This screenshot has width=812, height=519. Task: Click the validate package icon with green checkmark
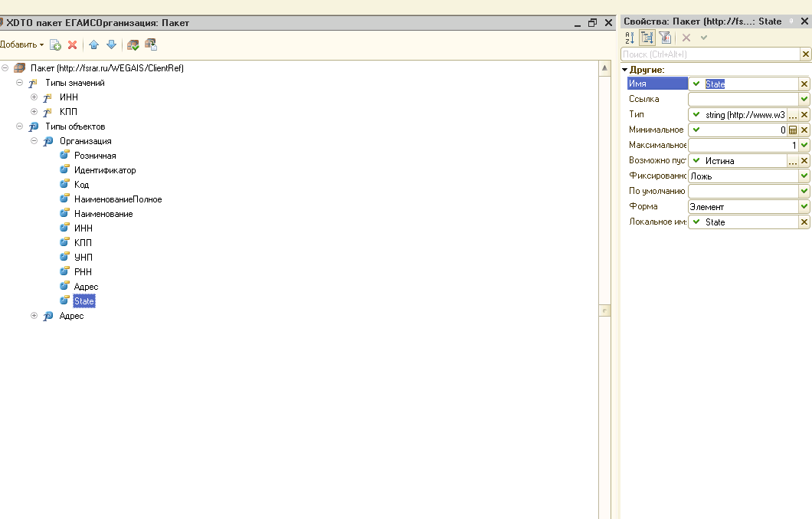coord(133,45)
